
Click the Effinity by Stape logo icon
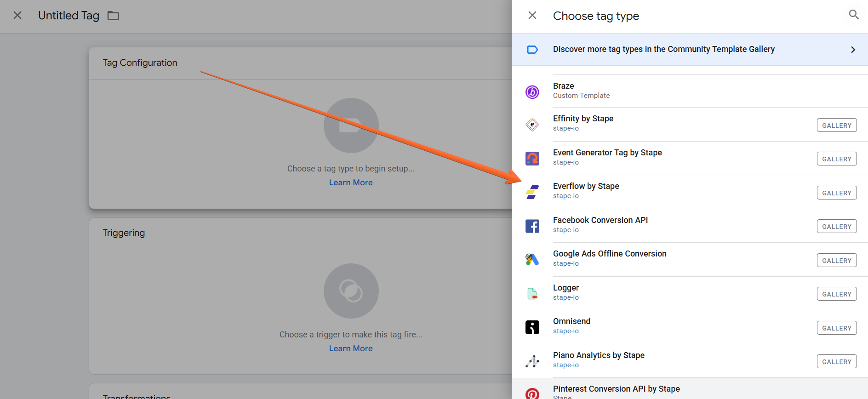pos(532,125)
